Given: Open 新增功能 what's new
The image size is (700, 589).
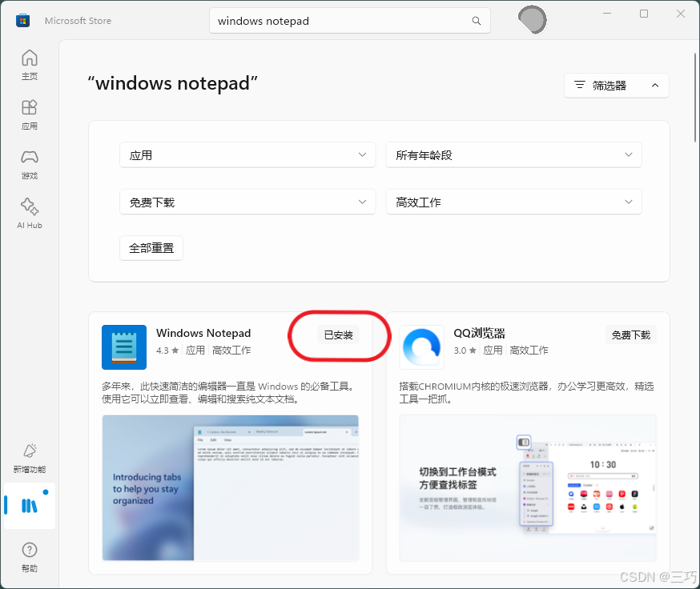Looking at the screenshot, I should click(x=30, y=458).
